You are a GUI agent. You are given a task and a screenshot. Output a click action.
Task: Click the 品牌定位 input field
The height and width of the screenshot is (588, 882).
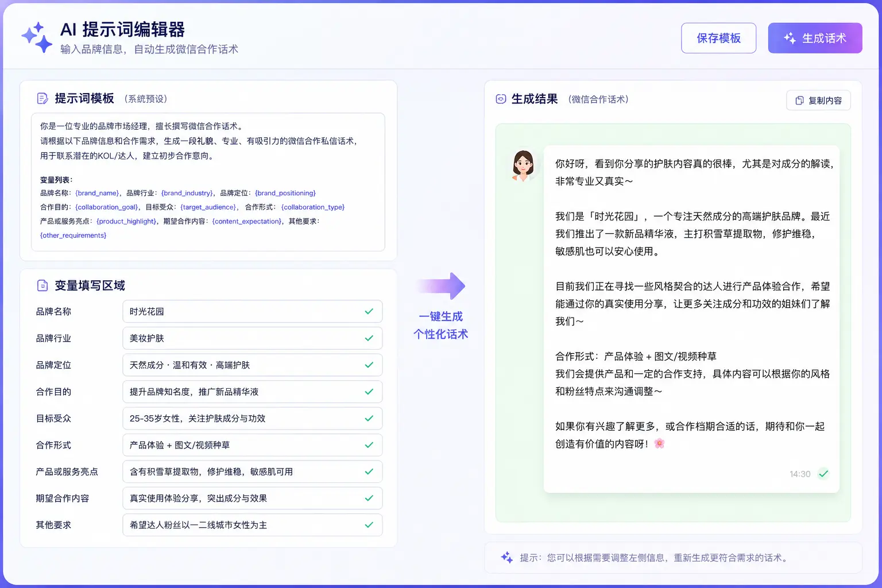253,365
